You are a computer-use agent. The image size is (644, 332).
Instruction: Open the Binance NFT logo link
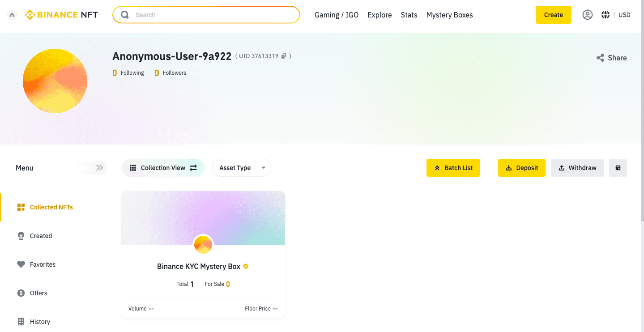61,15
